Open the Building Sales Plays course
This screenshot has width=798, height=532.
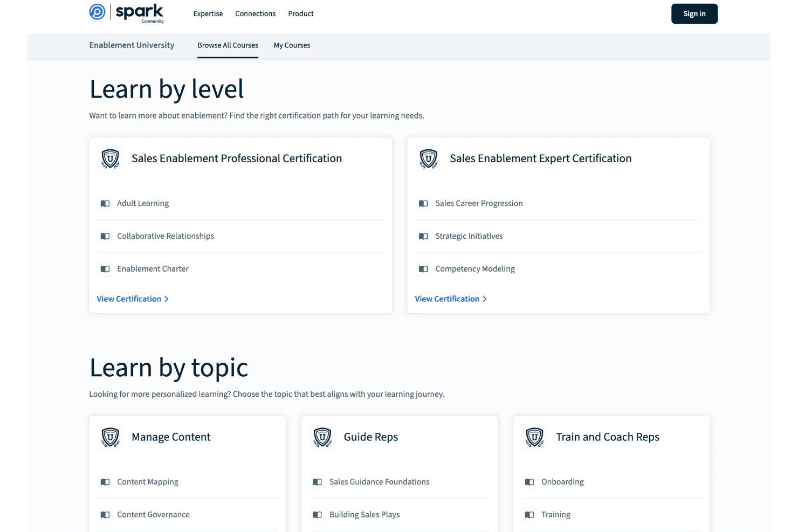364,515
